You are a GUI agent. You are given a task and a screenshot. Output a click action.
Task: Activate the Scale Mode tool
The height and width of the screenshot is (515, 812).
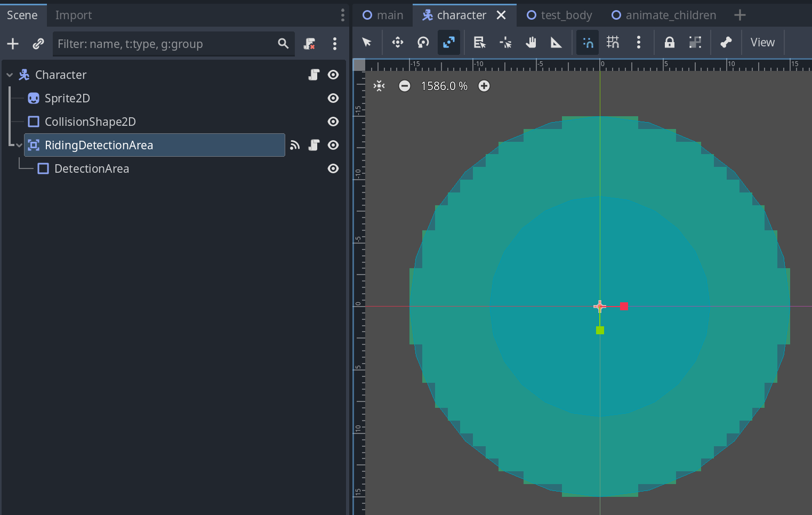click(448, 43)
